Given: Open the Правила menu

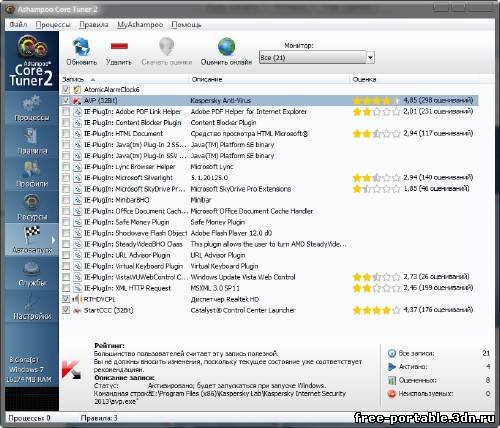Looking at the screenshot, I should tap(94, 25).
